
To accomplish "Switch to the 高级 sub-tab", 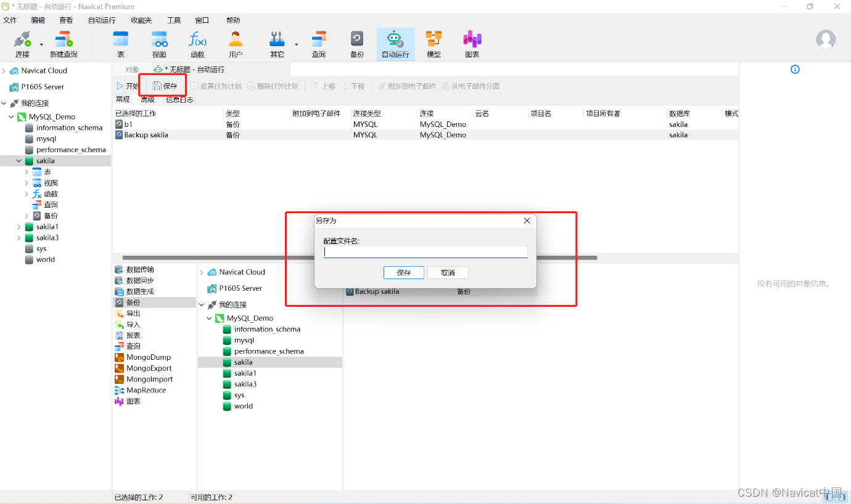I will tap(147, 100).
